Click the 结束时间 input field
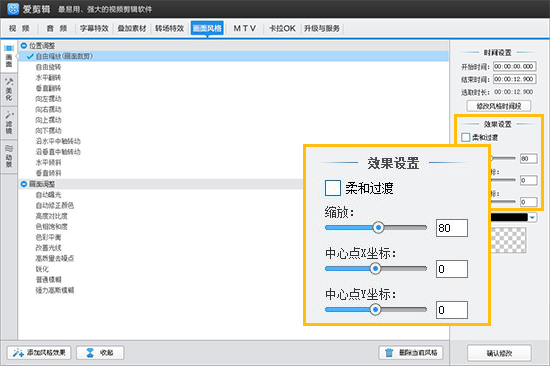Screen dimensions: 550x366 click(x=514, y=79)
